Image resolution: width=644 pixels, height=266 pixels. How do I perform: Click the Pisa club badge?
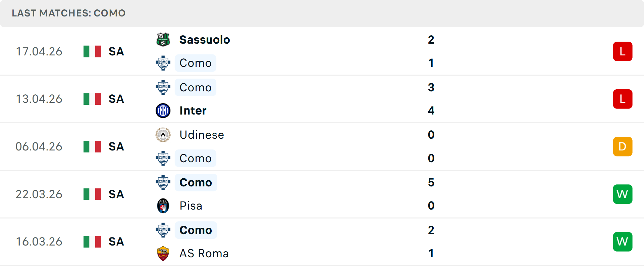click(x=163, y=206)
